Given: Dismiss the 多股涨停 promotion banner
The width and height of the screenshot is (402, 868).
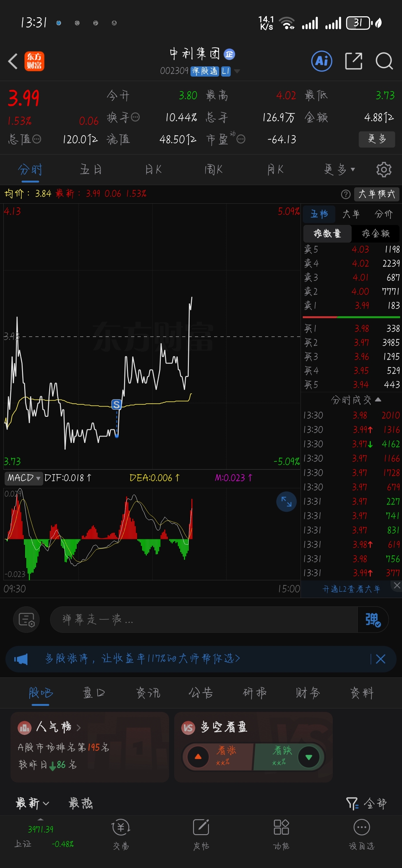Looking at the screenshot, I should [x=380, y=659].
